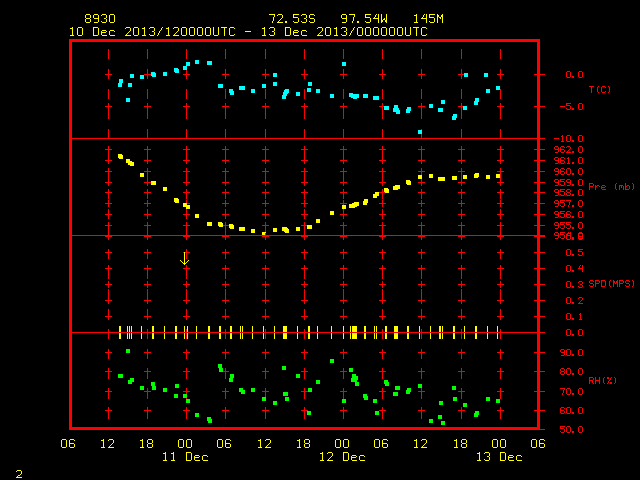Click the RH(%) humidity axis label
The height and width of the screenshot is (480, 640).
point(602,380)
